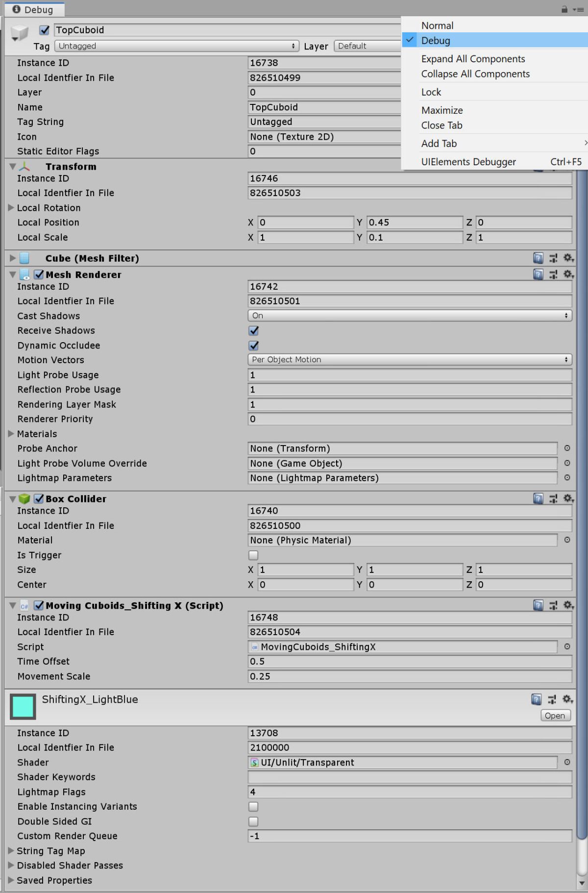Click the inspector lock icon

(x=564, y=9)
